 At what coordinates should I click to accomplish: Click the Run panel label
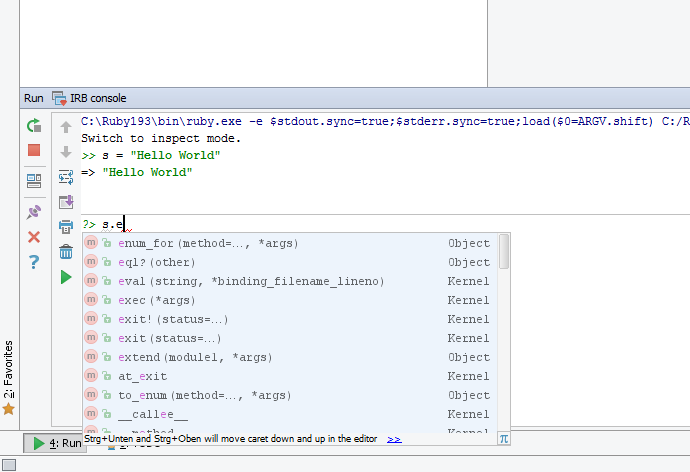pyautogui.click(x=33, y=98)
